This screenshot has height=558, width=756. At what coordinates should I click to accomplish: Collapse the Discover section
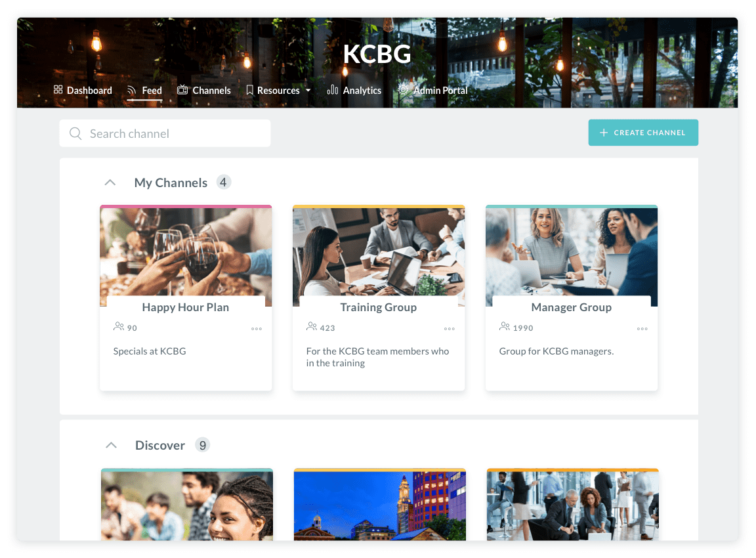click(x=112, y=445)
